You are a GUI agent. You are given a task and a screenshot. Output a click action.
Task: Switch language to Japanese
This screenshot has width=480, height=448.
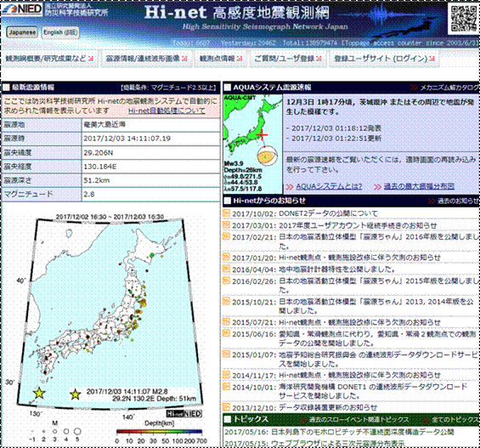pyautogui.click(x=22, y=32)
